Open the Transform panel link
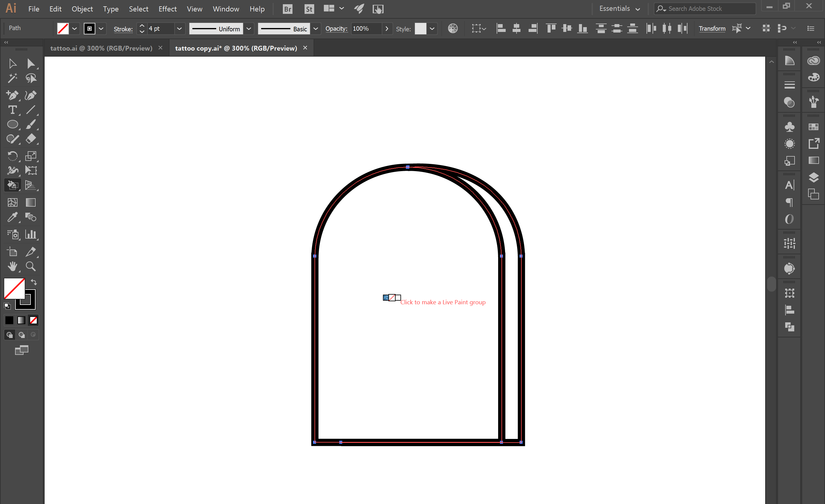This screenshot has width=825, height=504. coord(712,29)
